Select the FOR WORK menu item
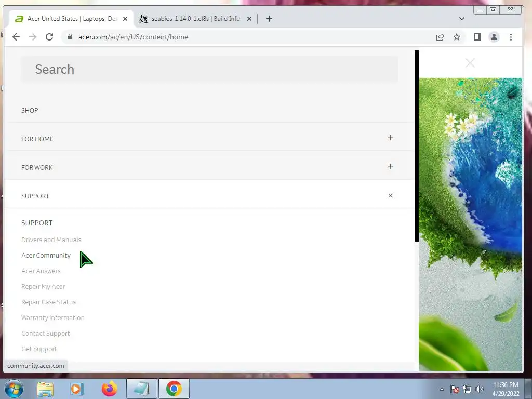Image resolution: width=532 pixels, height=399 pixels. click(x=37, y=167)
